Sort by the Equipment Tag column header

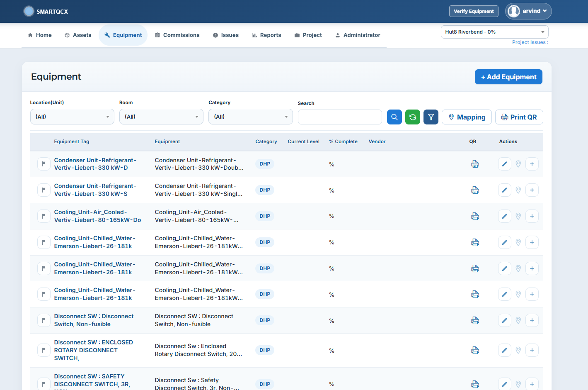pos(72,141)
